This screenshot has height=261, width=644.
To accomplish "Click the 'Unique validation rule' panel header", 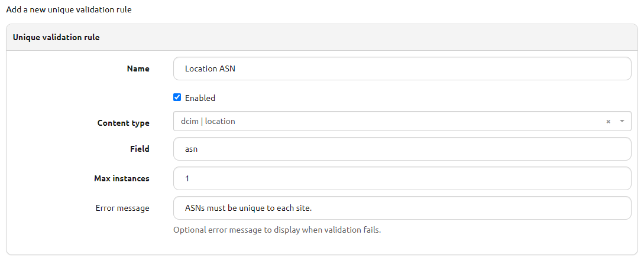I will point(56,37).
